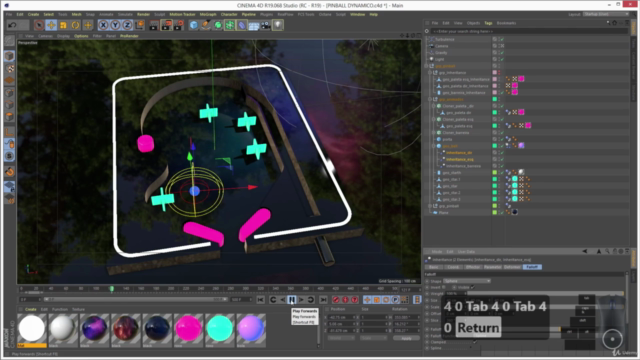Select the Live Selection tool
This screenshot has width=640, height=360.
pyautogui.click(x=39, y=25)
